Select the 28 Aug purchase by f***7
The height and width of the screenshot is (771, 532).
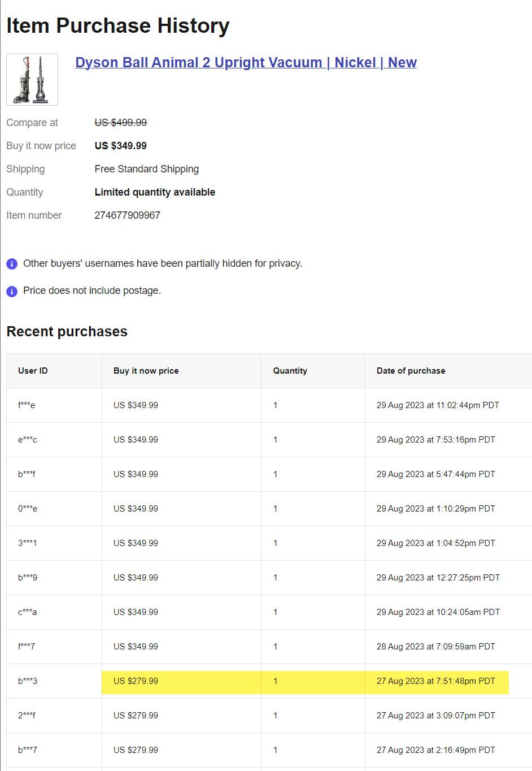click(x=265, y=647)
